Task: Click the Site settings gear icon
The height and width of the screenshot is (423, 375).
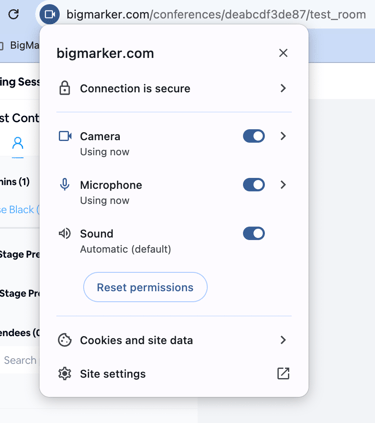Action: tap(65, 374)
